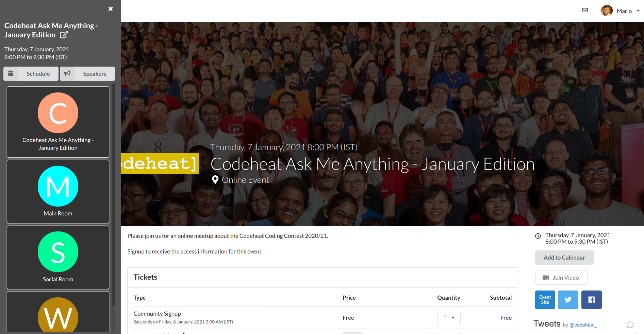Click the Tweets info icon
This screenshot has height=334, width=644.
[x=630, y=325]
